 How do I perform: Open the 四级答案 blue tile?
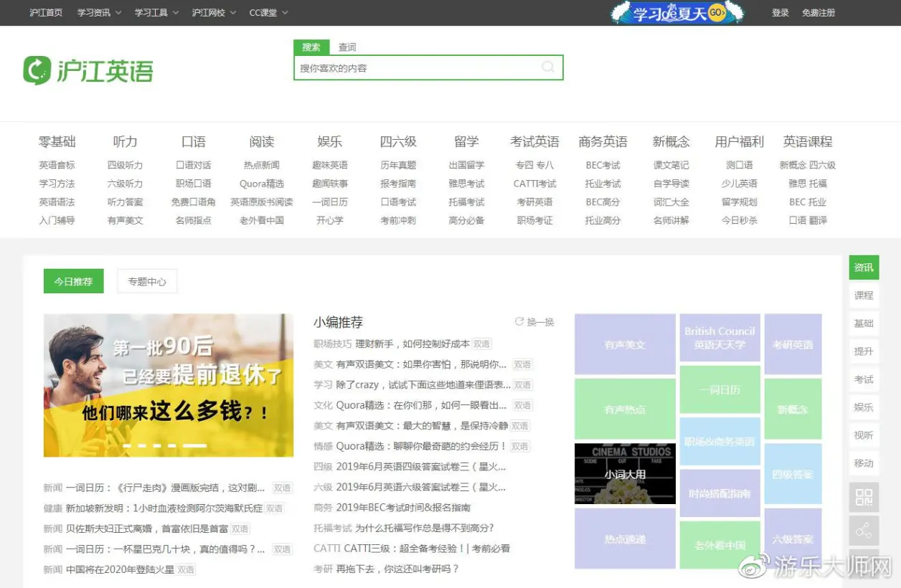[793, 474]
